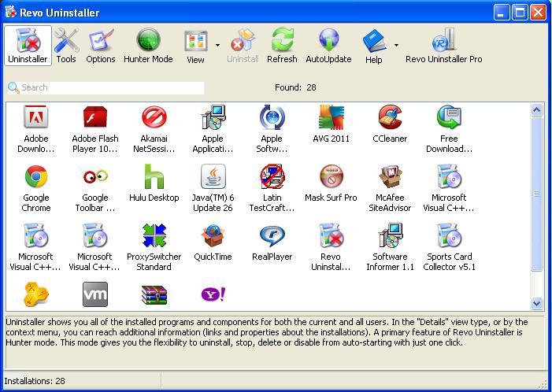Click ProxySwitcher Standard icon
This screenshot has width=552, height=392.
(x=154, y=238)
